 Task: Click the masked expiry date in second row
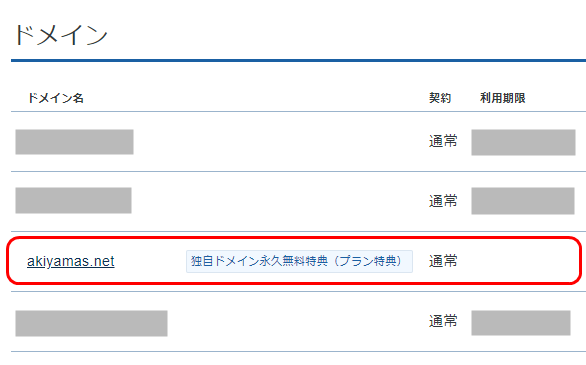[x=523, y=201]
